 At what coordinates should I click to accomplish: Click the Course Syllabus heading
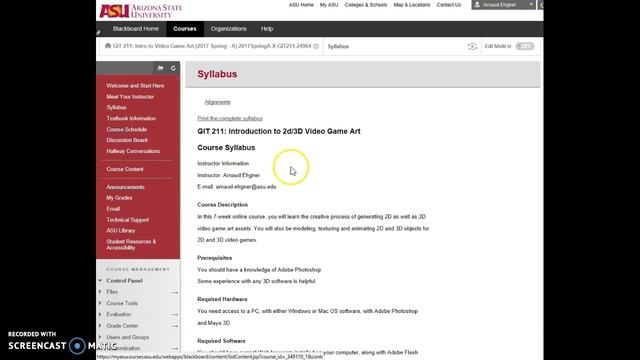[x=226, y=148]
